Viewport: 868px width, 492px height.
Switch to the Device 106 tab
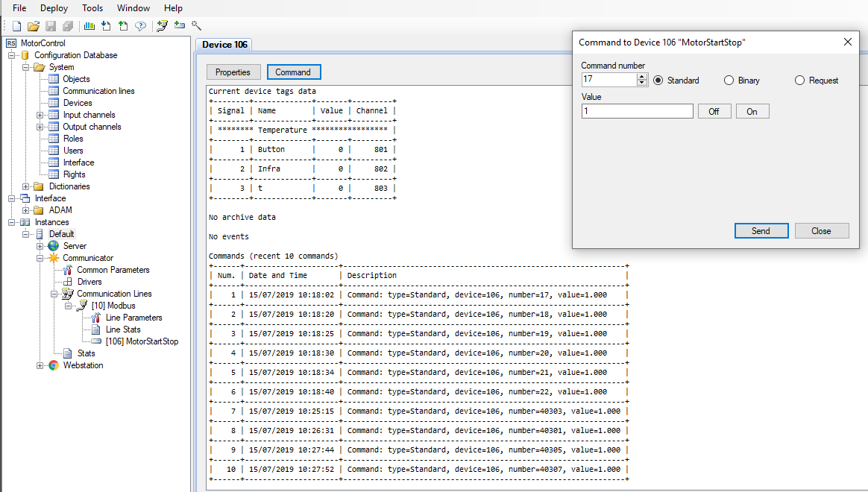224,45
